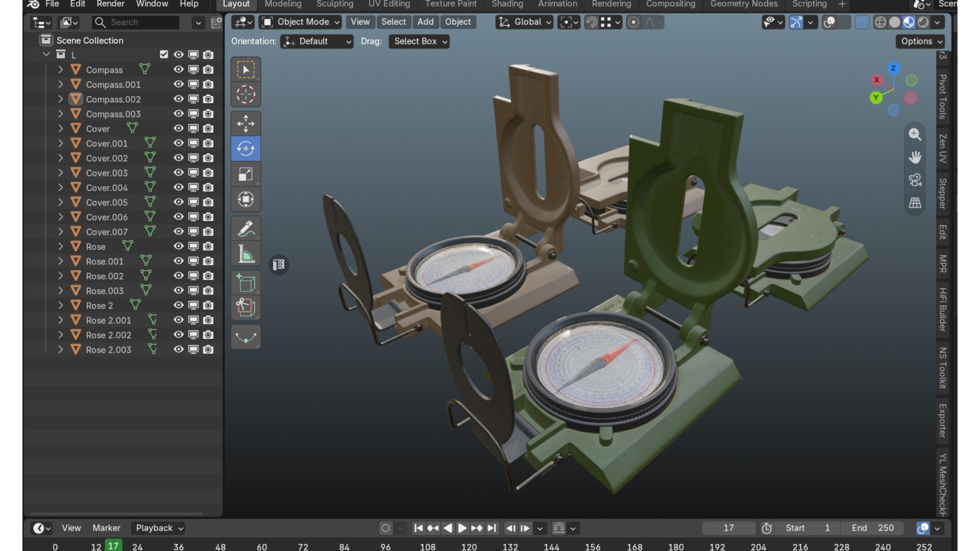
Task: Choose the Measure tool
Action: [x=246, y=254]
